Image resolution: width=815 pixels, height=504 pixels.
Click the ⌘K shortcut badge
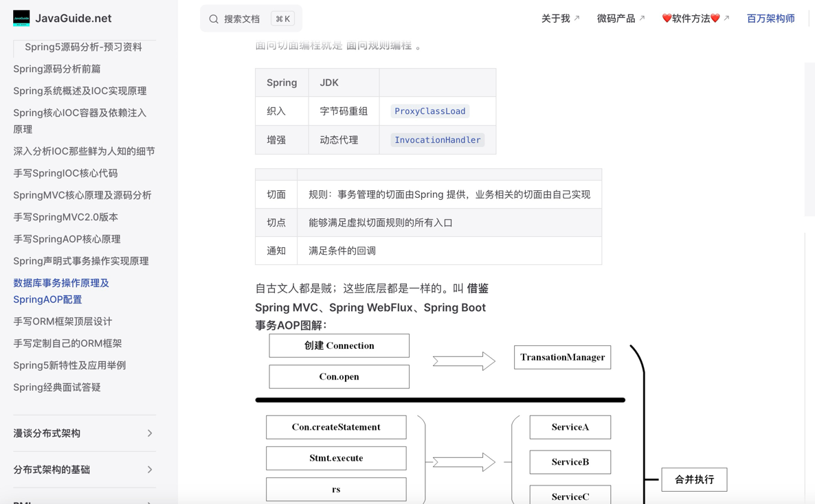point(282,19)
